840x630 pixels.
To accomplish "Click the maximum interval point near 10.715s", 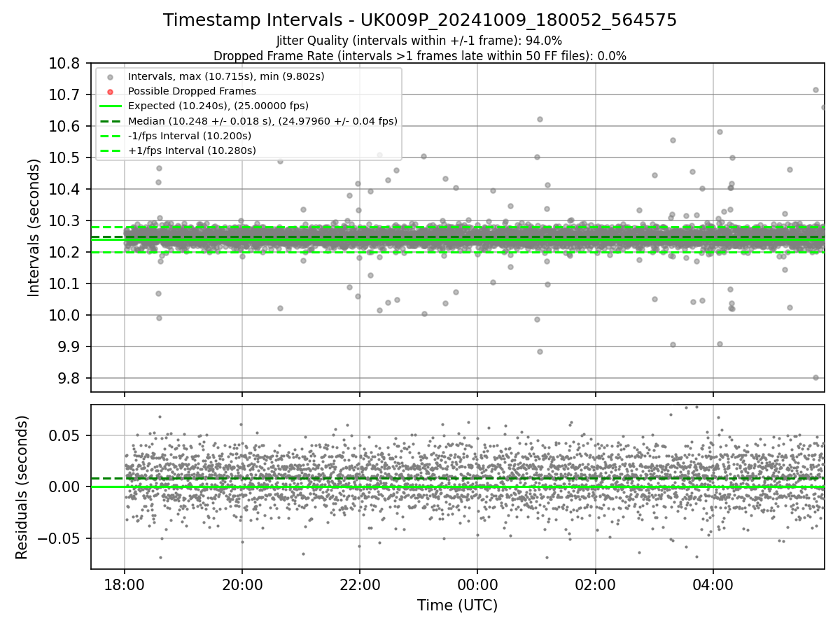I will (815, 90).
